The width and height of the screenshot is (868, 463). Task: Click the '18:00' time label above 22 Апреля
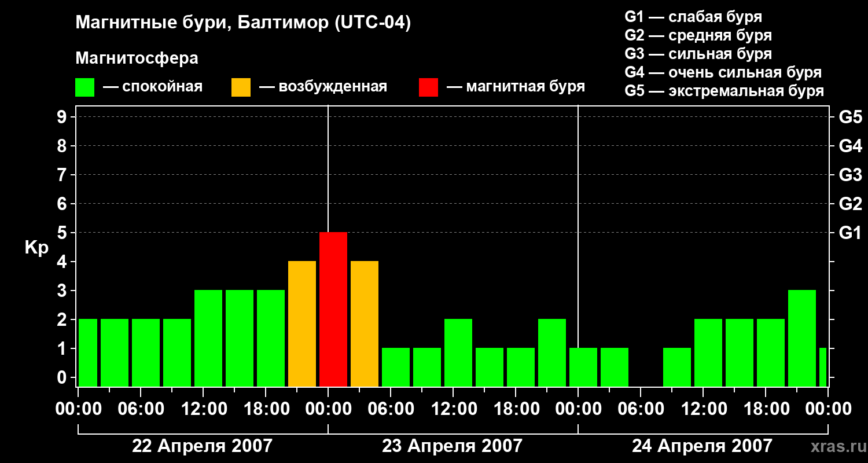click(x=266, y=409)
